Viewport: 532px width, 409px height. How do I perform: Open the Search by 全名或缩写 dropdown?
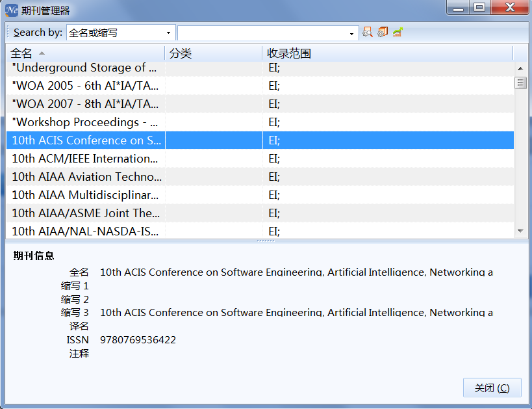[168, 33]
